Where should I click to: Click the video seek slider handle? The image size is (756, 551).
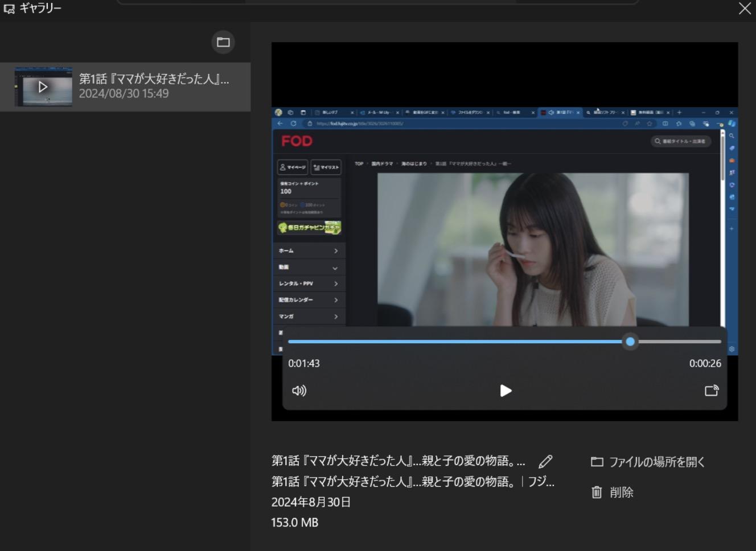(630, 342)
